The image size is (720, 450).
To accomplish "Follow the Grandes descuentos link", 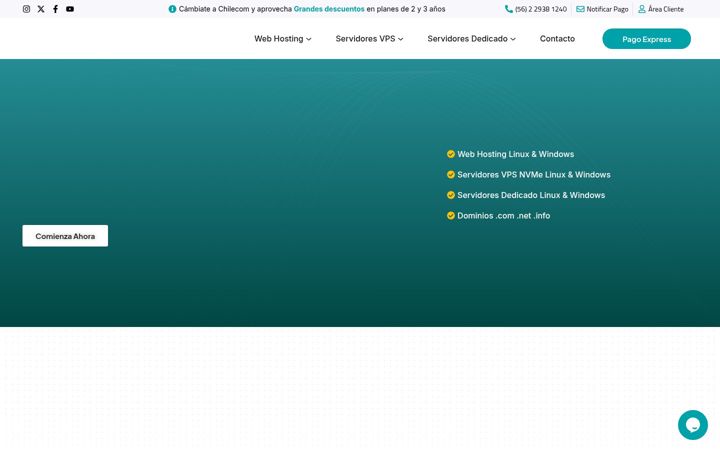I will coord(329,9).
